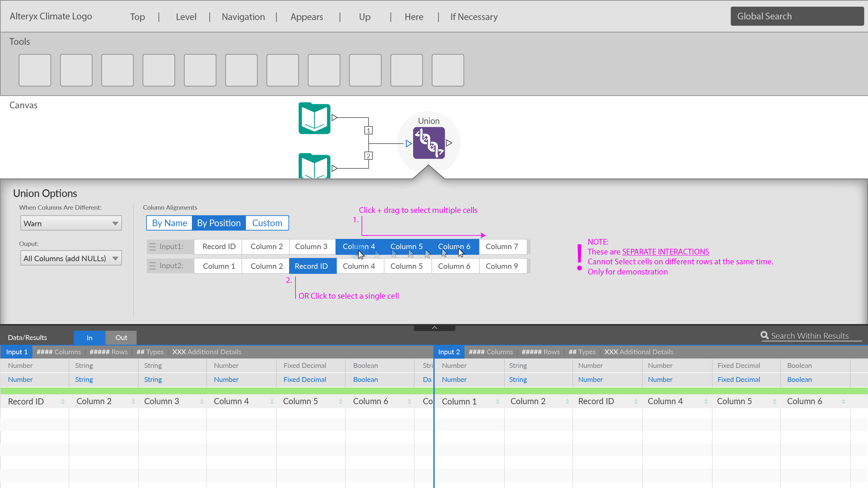Select the top teal input book icon
Screen dimensions: 868x488
314,118
